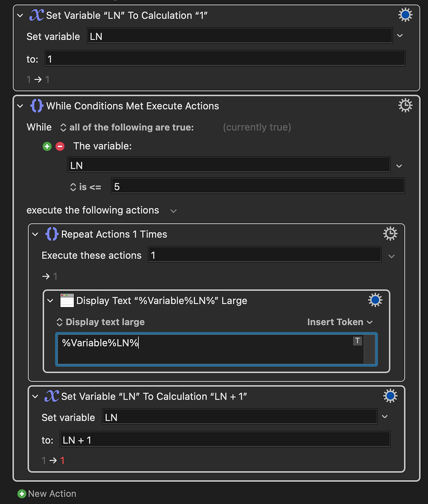This screenshot has height=504, width=428.
Task: Click the Display Text window icon
Action: click(67, 301)
